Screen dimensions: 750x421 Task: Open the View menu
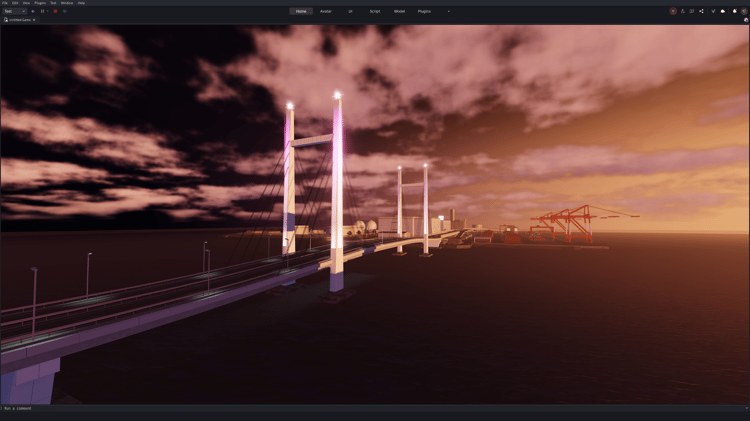26,3
